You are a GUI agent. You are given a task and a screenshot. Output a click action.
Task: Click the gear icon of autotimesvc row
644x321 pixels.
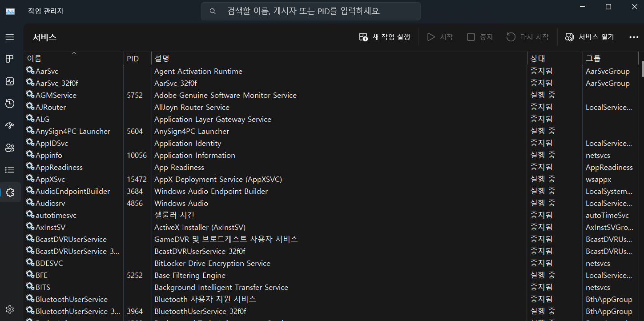point(30,215)
